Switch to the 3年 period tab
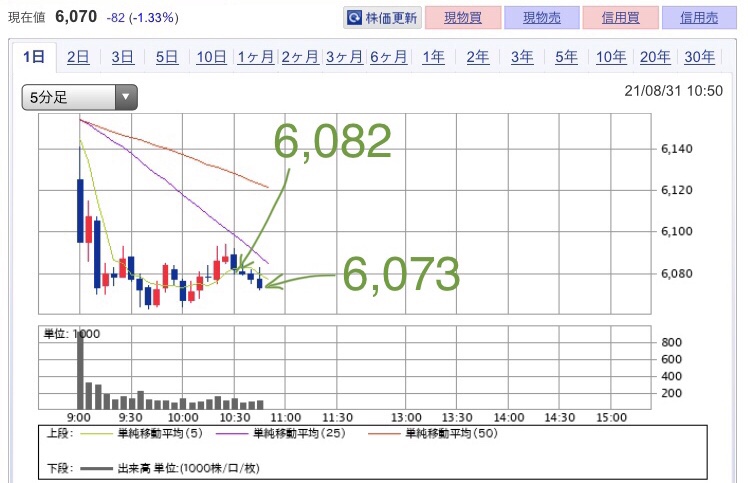 click(x=522, y=57)
